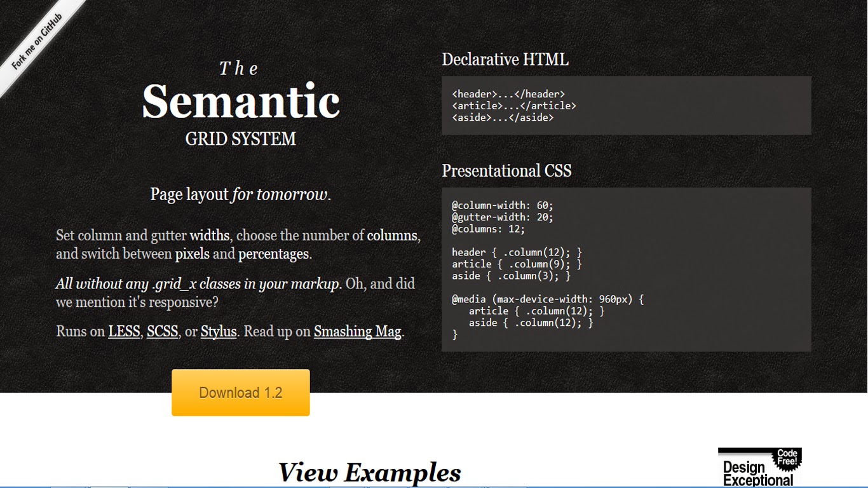
Task: Click the Presentational CSS heading
Action: [506, 171]
